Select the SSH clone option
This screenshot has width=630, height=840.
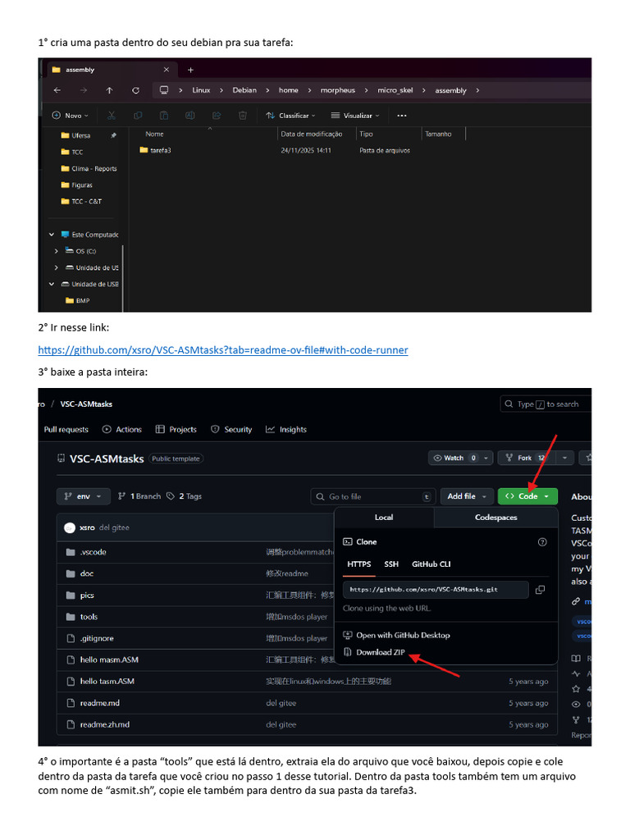391,564
